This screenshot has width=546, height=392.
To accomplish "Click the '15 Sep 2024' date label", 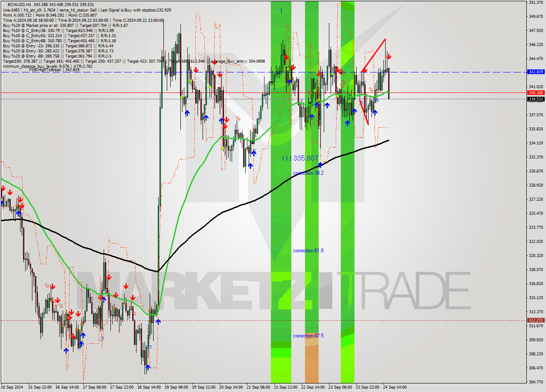I will (x=12, y=387).
